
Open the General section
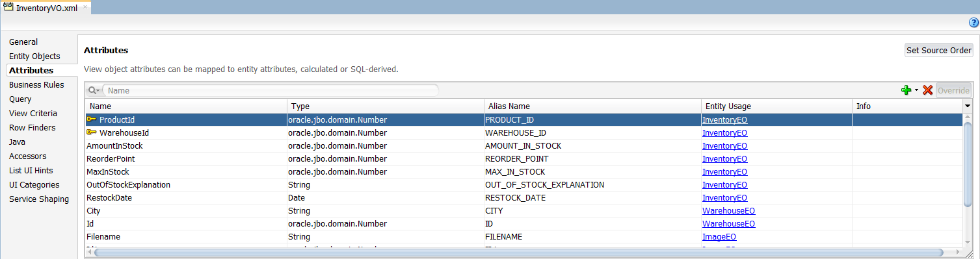(23, 42)
